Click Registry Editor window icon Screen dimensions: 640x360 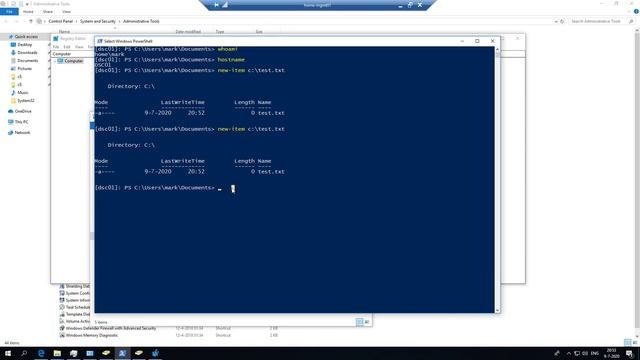[x=56, y=39]
